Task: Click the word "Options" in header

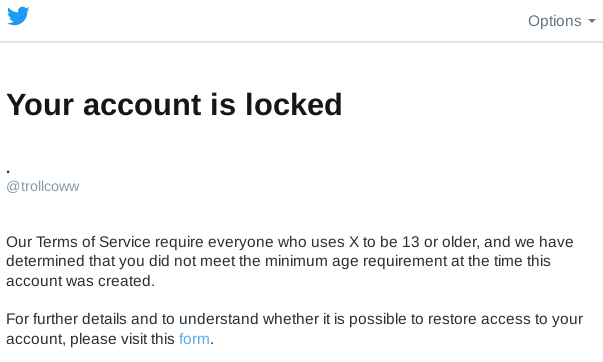Action: tap(555, 21)
